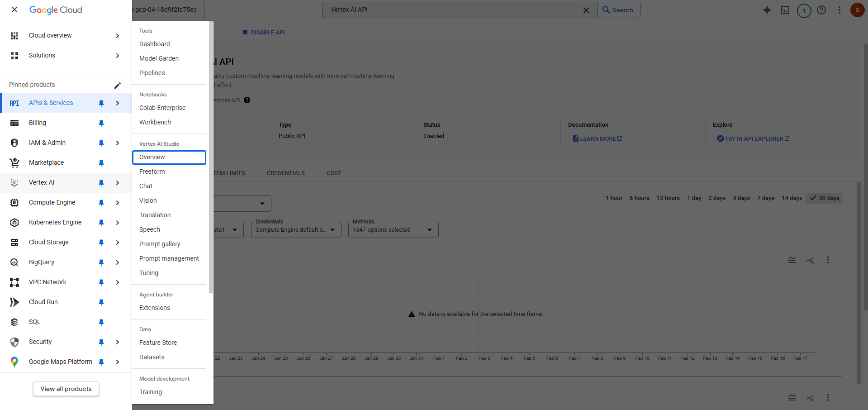The width and height of the screenshot is (868, 410).
Task: Open the LEARN MORE documentation link
Action: [598, 139]
